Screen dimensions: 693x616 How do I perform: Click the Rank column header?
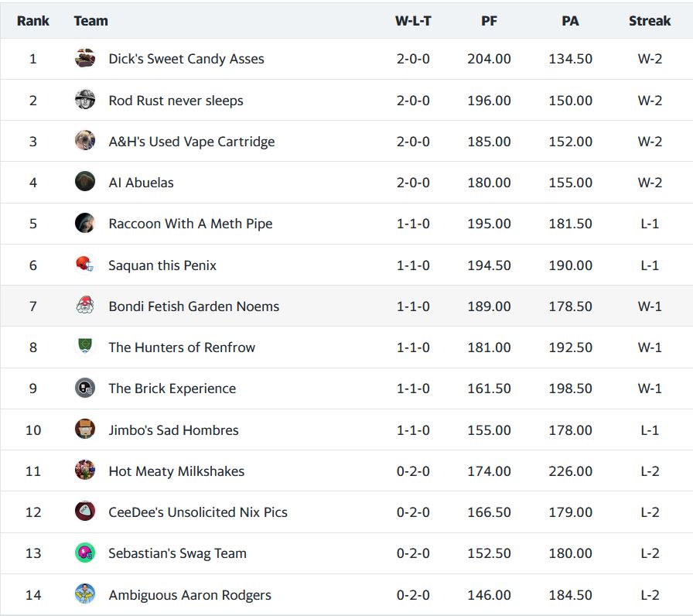click(x=33, y=21)
